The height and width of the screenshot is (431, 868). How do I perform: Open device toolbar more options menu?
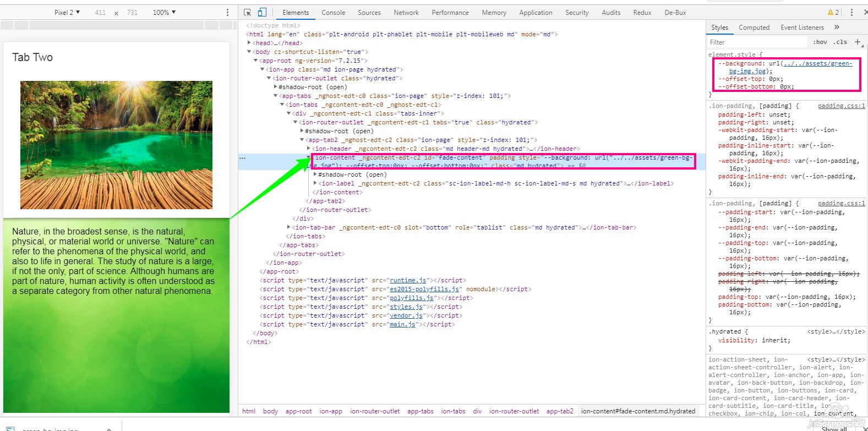(x=227, y=12)
